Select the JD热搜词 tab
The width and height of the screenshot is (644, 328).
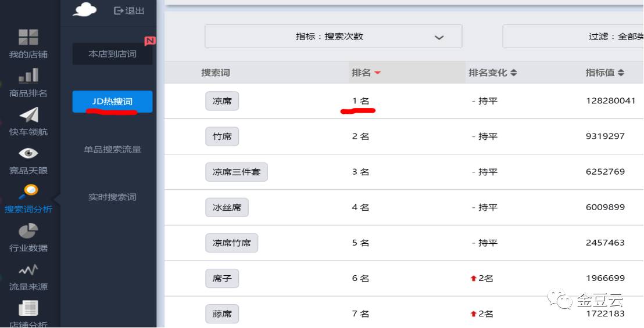113,101
